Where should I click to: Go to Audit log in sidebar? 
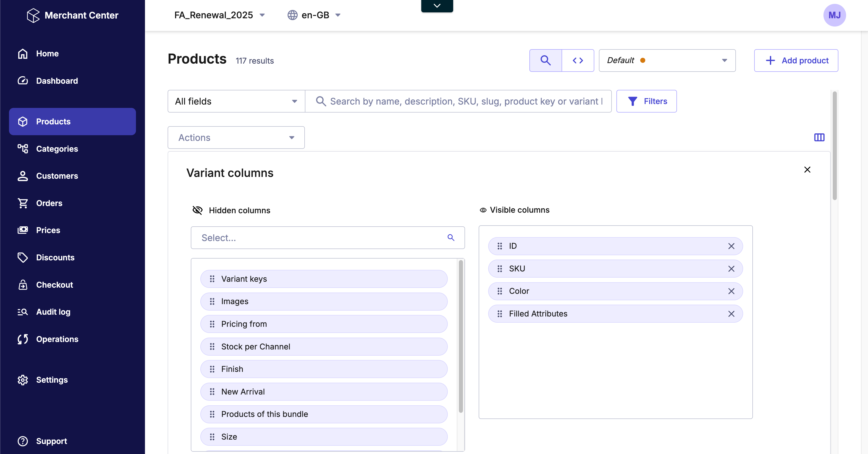tap(53, 312)
